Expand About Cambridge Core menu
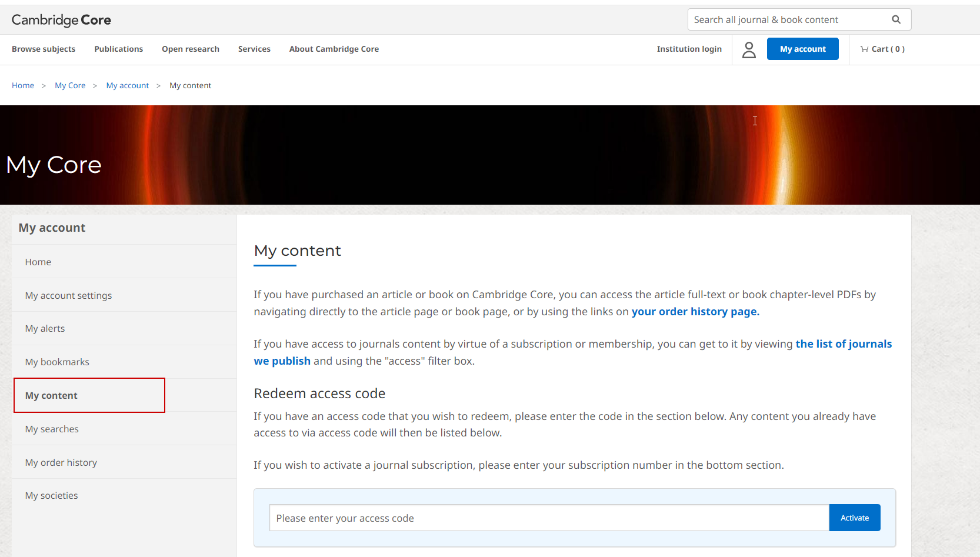This screenshot has height=557, width=980. 334,49
